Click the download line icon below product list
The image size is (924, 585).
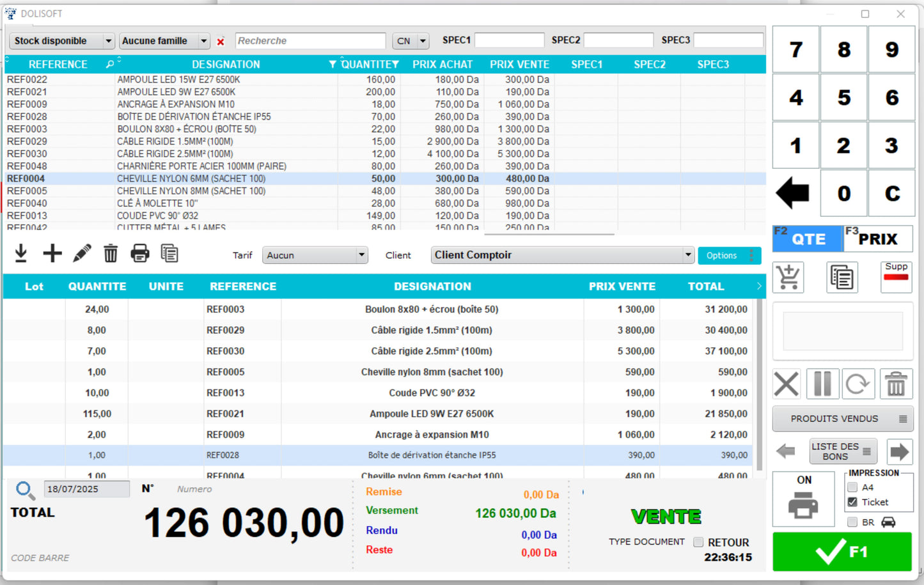click(x=20, y=253)
